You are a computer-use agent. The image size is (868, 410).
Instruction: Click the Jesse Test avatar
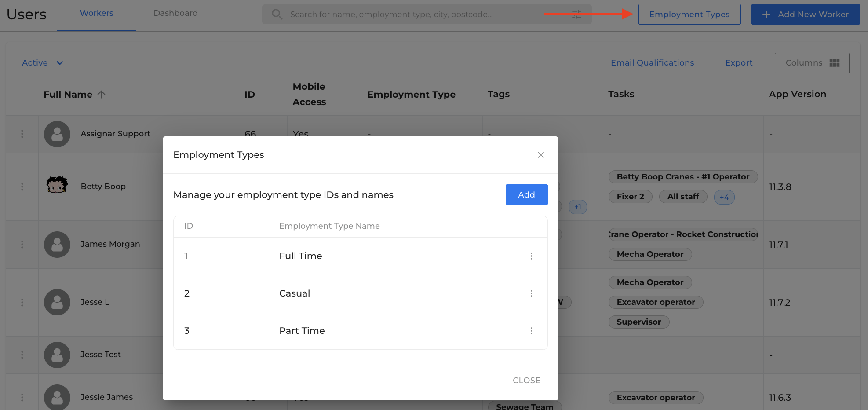pos(57,355)
